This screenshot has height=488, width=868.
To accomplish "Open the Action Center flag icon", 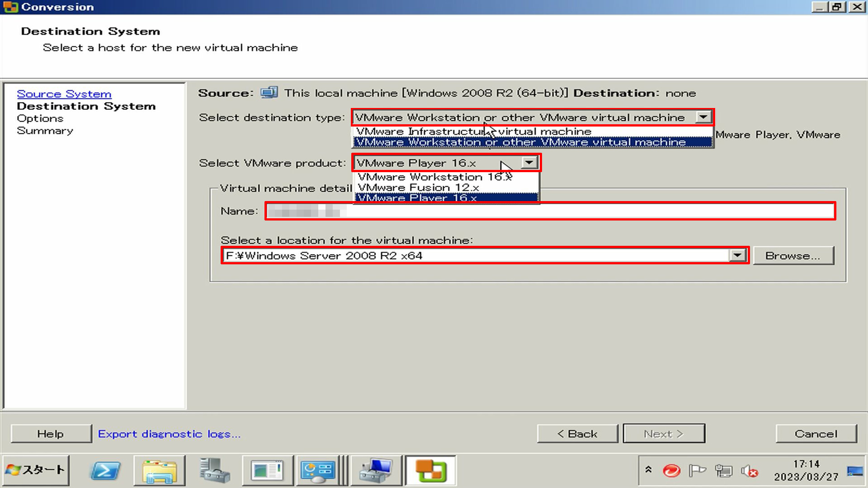I will 697,471.
